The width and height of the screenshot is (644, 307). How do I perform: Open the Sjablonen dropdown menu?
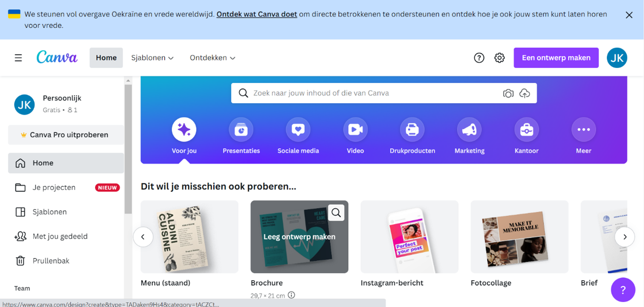152,57
